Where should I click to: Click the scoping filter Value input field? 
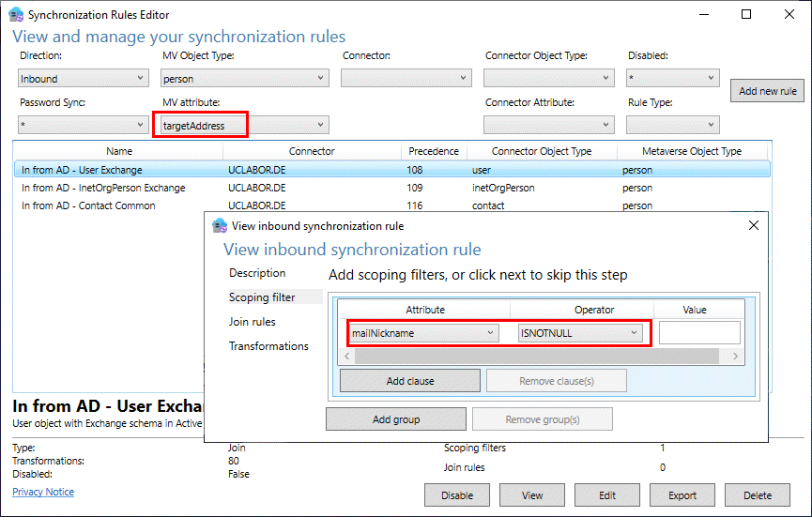click(698, 333)
